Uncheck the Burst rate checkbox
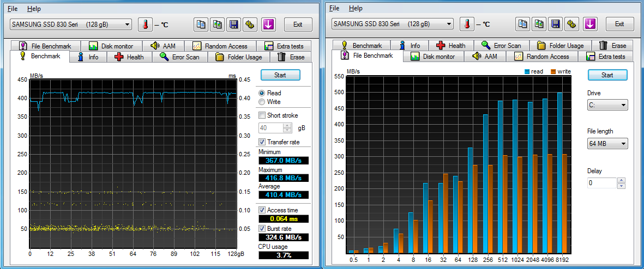644x269 pixels. click(262, 228)
